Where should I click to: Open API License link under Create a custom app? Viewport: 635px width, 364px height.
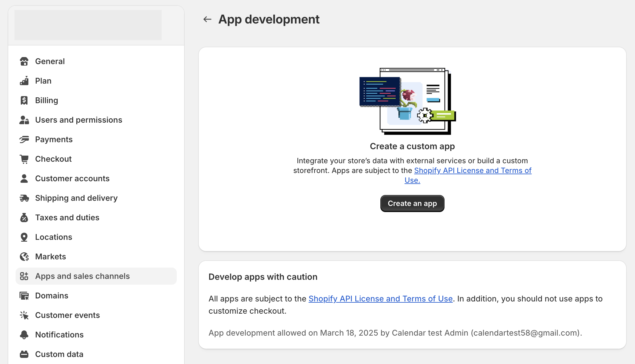[473, 171]
